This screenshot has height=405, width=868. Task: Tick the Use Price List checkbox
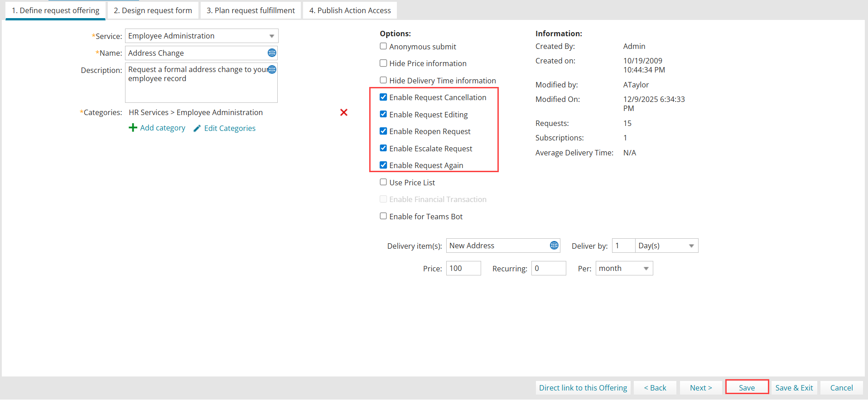pyautogui.click(x=383, y=182)
